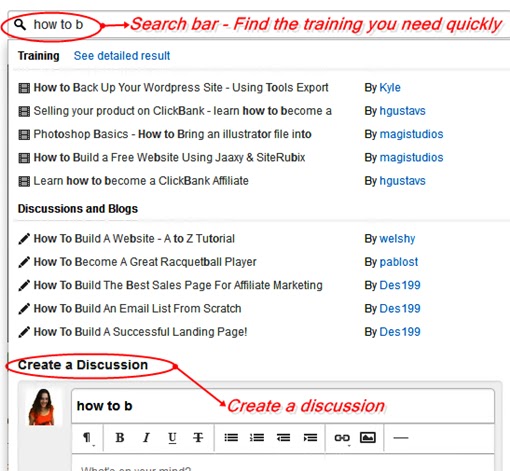Screen dimensions: 510x471
Task: Visit hgustavs profile on the ClickBank Affiliate row
Action: (x=403, y=181)
